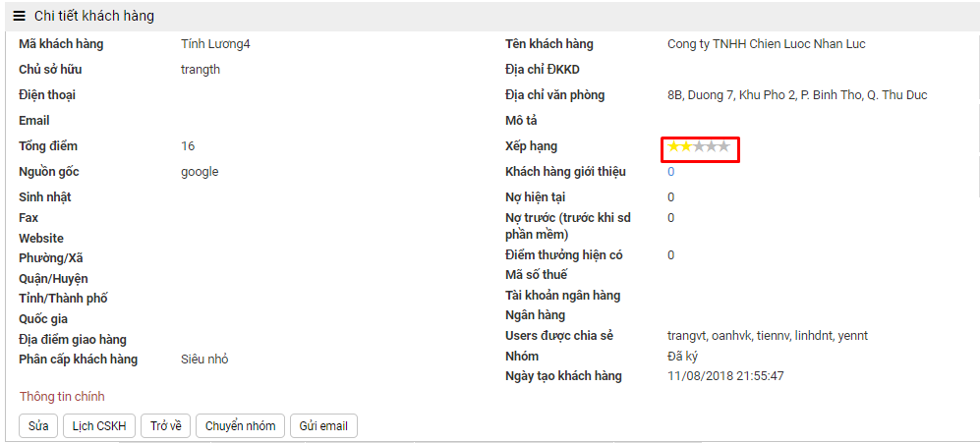Open Khách hàng giới thiệu count link
Screen dimensions: 980x443
click(x=671, y=172)
